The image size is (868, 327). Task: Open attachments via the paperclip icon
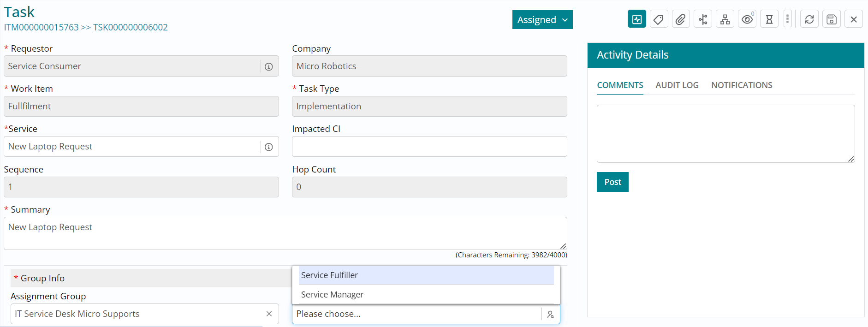681,19
